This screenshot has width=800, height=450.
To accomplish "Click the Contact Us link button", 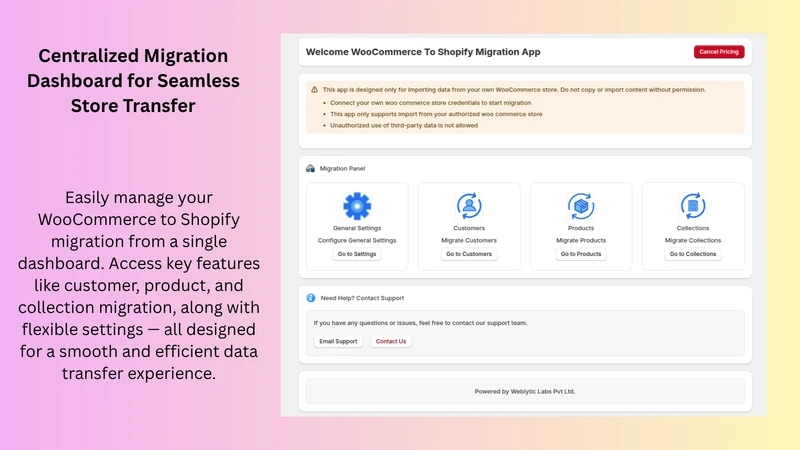I will (391, 341).
